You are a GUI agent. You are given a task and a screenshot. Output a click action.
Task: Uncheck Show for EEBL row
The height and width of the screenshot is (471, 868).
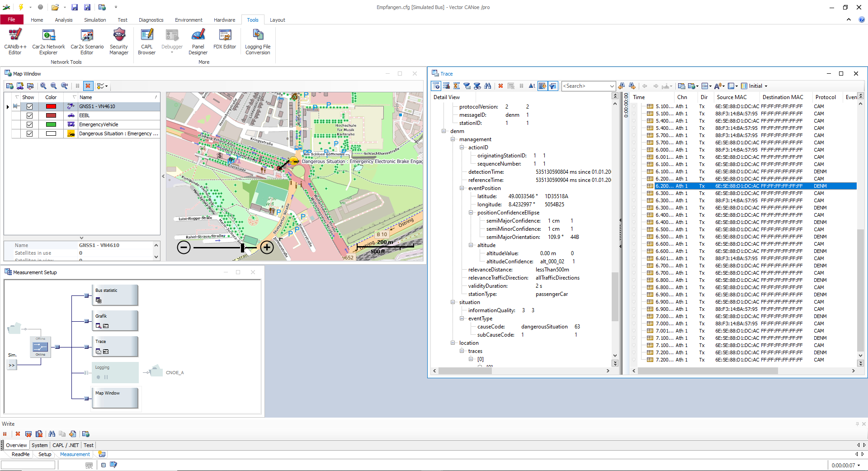(29, 115)
